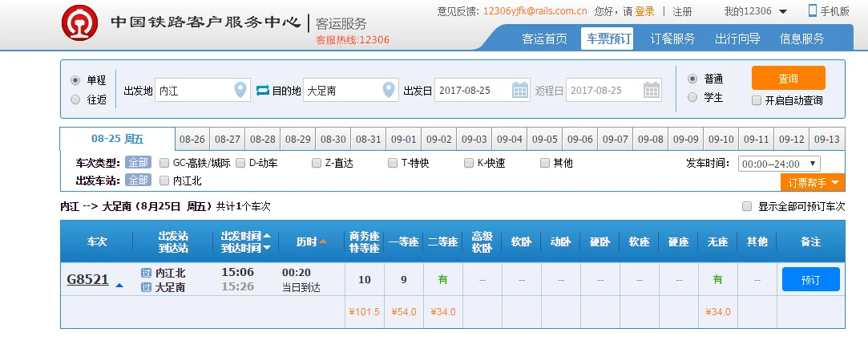
Task: Check D-动车 train type filter
Action: point(240,163)
